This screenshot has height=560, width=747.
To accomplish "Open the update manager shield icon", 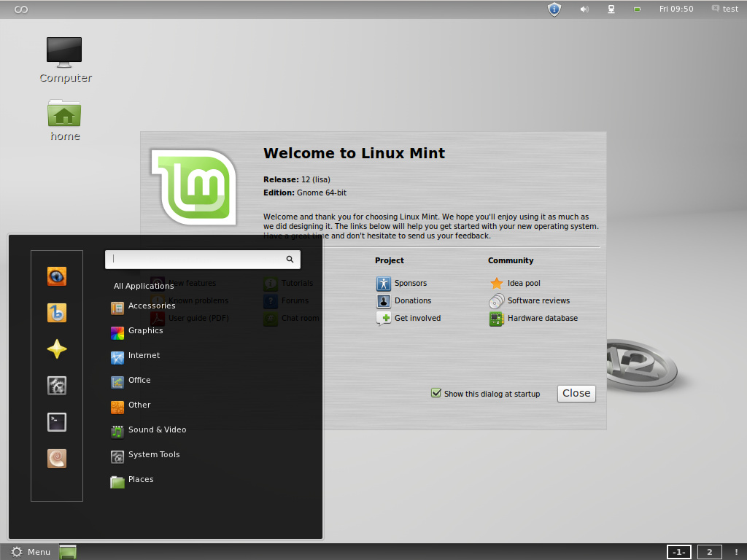I will point(554,9).
